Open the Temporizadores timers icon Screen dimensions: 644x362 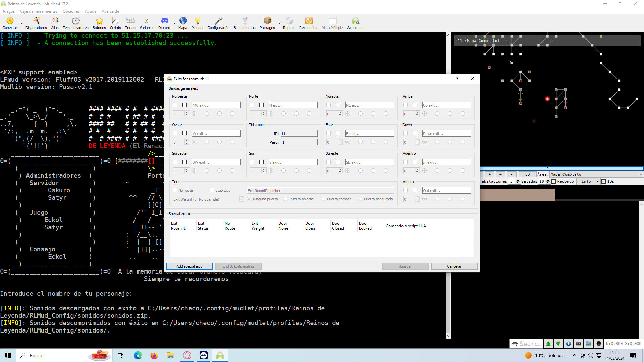(75, 23)
